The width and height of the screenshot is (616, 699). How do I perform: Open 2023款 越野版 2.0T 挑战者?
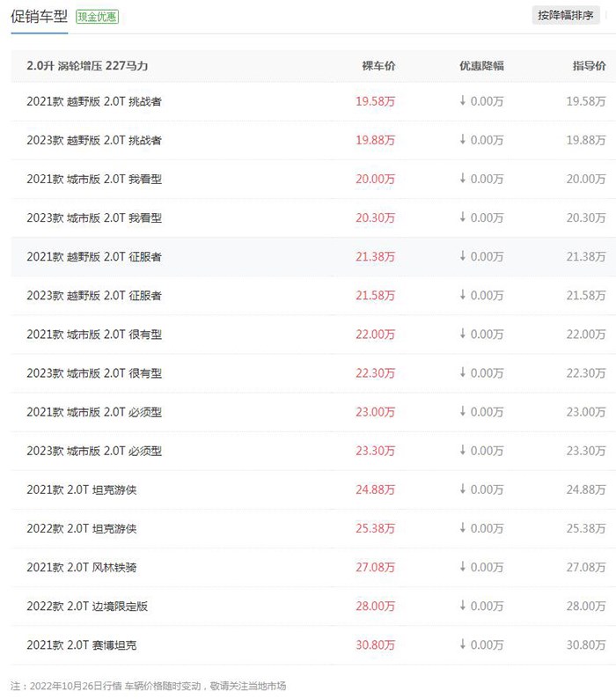pyautogui.click(x=94, y=141)
